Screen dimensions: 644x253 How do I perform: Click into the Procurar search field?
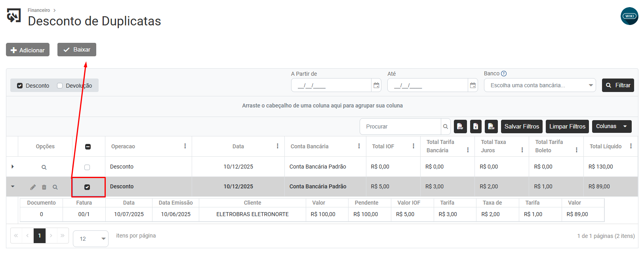tap(400, 126)
